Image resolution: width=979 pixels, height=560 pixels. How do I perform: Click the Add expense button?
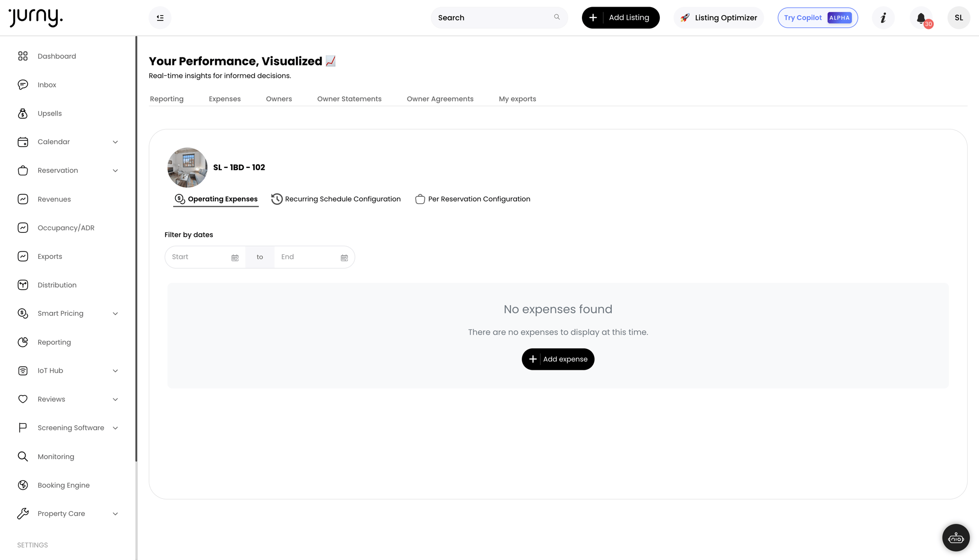(x=558, y=359)
